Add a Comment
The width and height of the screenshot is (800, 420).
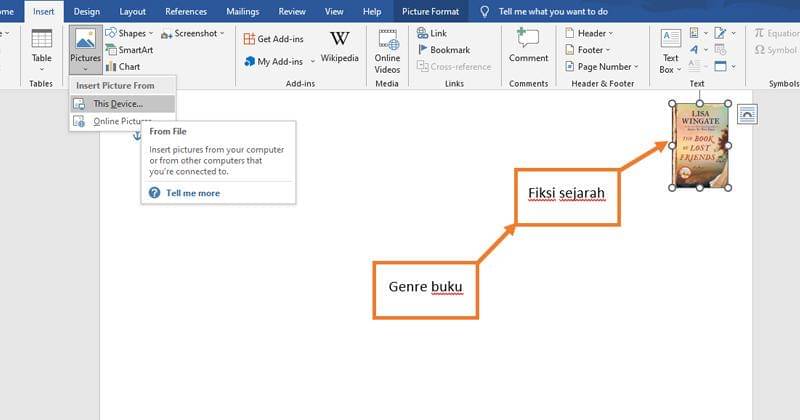point(528,45)
